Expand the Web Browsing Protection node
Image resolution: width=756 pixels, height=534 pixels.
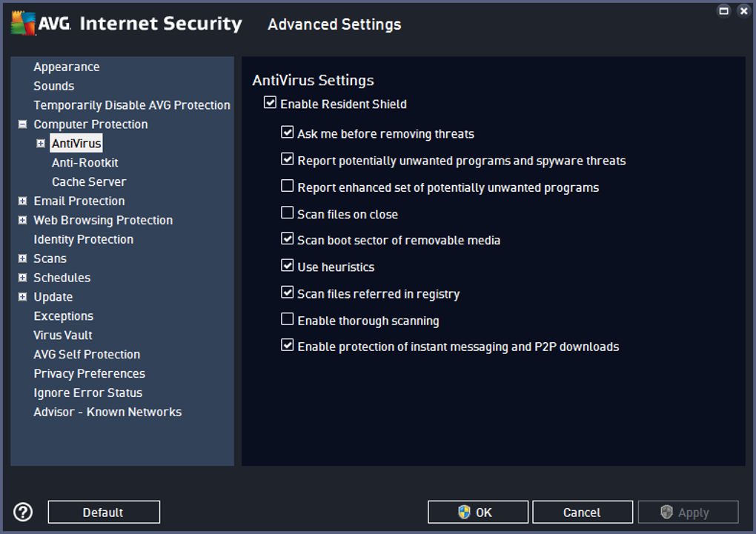23,221
